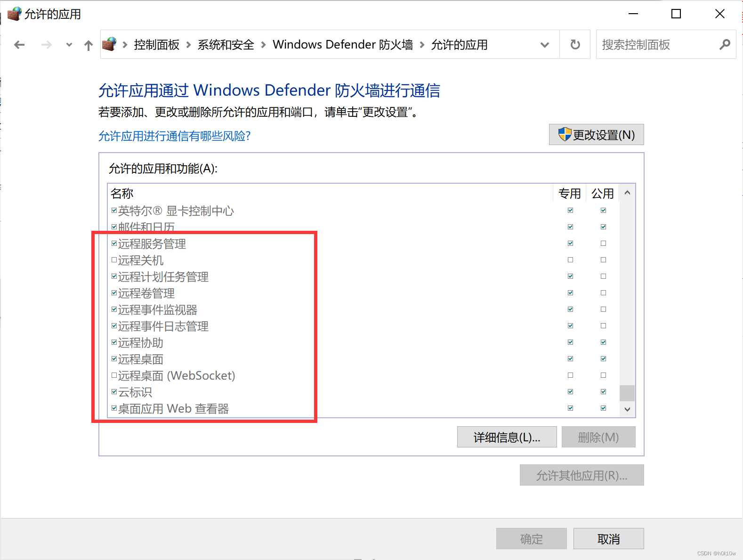
Task: Click the 公用 column header
Action: [603, 193]
